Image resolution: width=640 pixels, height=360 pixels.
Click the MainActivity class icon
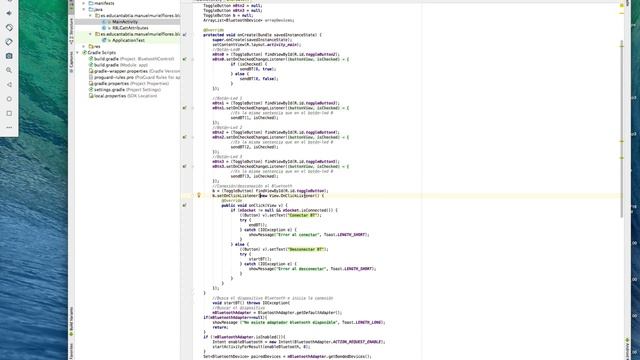tap(104, 22)
